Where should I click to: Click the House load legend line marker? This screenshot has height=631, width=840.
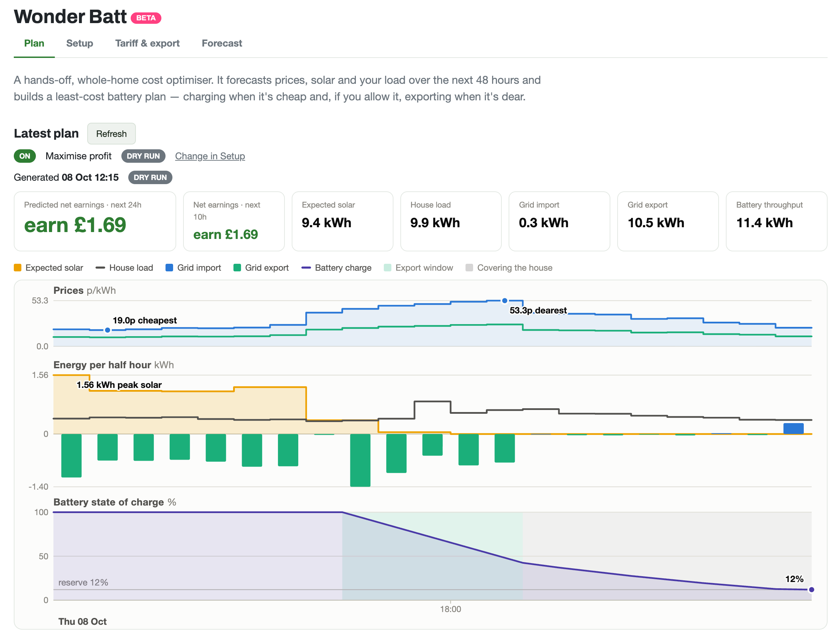pos(100,268)
